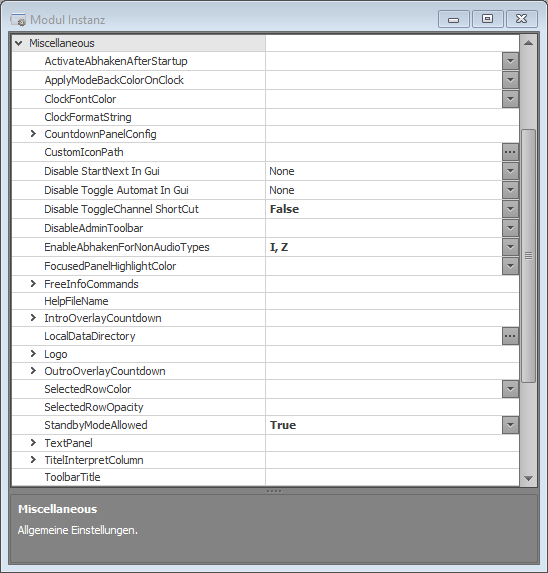This screenshot has height=573, width=548.
Task: Open the LocalDataDirectory browse ellipsis button
Action: pos(510,336)
